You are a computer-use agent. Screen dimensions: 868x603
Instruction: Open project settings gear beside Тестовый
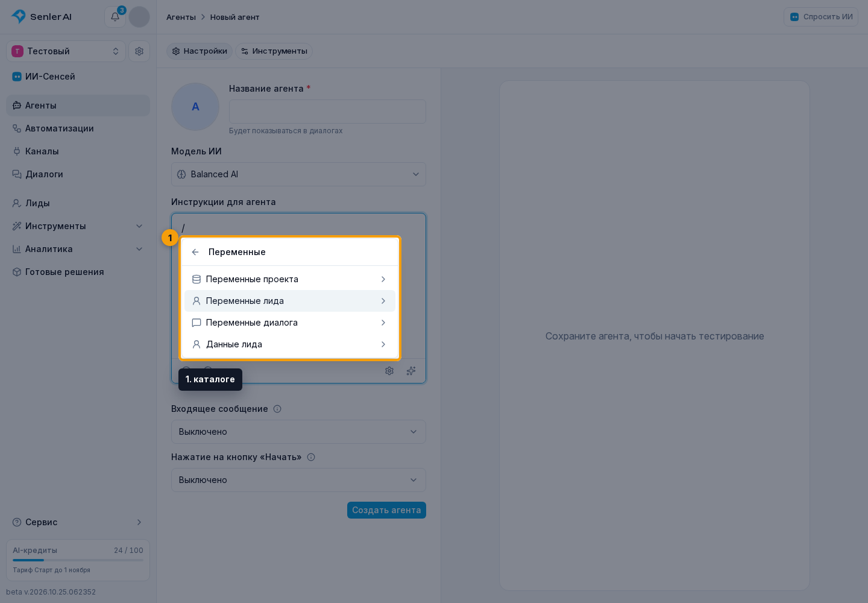(x=139, y=51)
